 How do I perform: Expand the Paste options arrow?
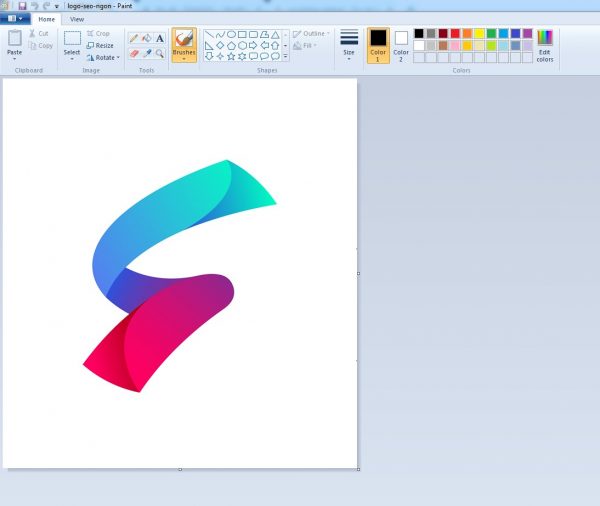point(15,59)
